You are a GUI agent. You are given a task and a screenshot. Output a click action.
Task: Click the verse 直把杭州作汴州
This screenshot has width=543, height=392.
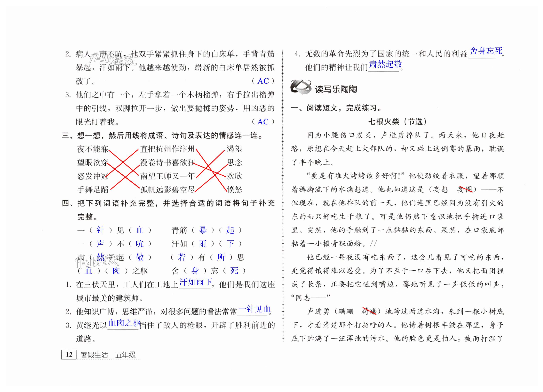point(167,149)
